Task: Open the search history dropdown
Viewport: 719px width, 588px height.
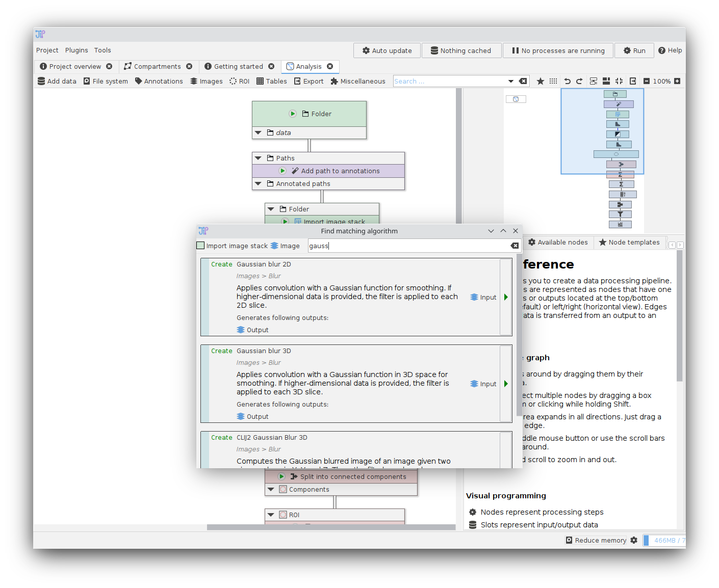Action: coord(511,81)
